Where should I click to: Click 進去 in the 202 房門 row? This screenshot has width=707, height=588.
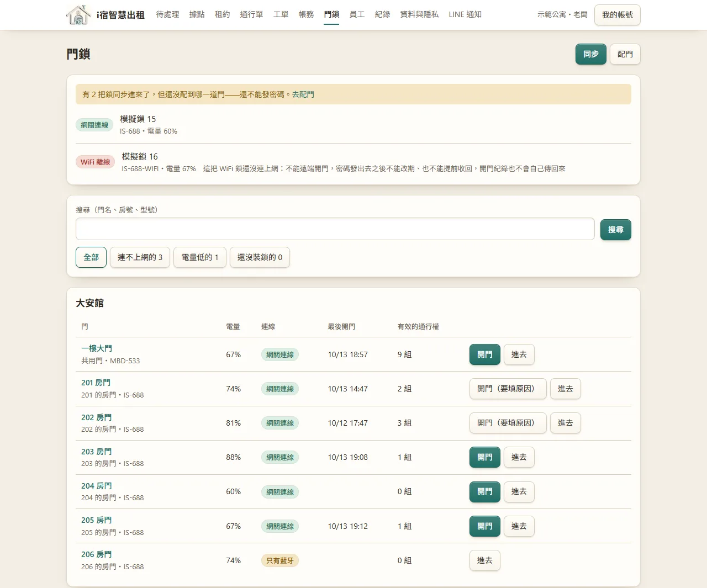(566, 423)
